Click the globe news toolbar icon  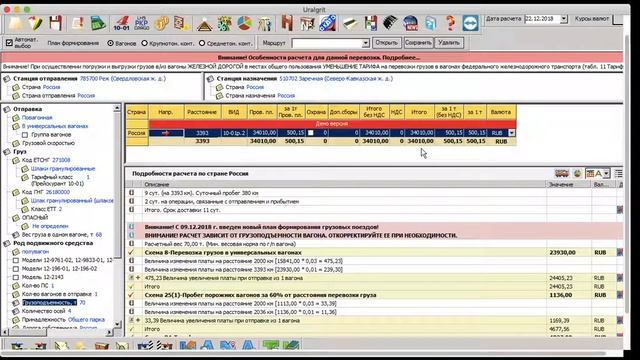click(411, 23)
